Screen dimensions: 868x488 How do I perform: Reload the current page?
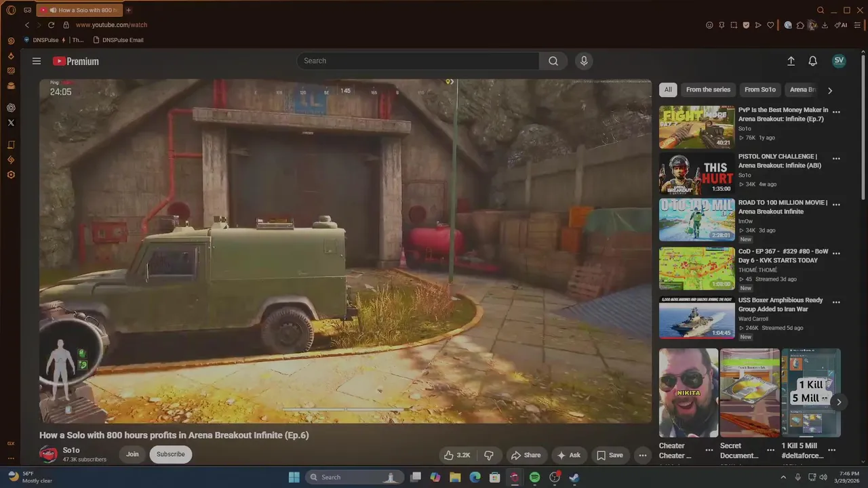51,25
